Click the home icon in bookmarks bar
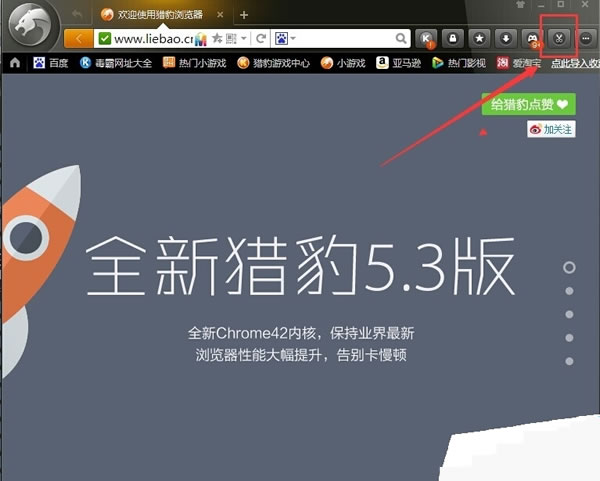Image resolution: width=600 pixels, height=481 pixels. pyautogui.click(x=15, y=62)
